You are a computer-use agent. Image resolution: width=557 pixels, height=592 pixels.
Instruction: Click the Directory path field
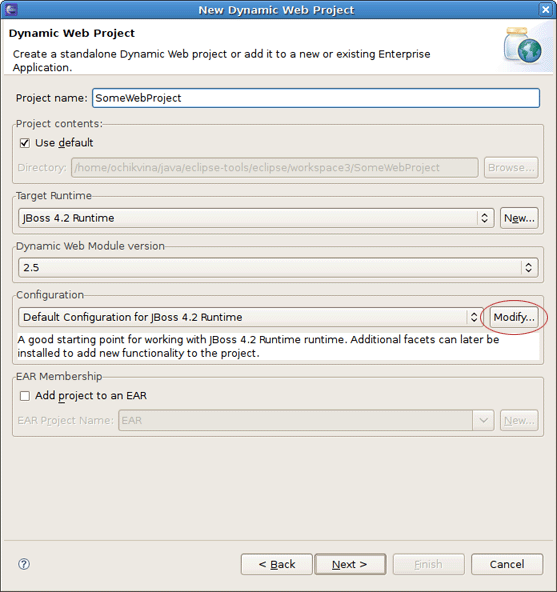point(275,167)
